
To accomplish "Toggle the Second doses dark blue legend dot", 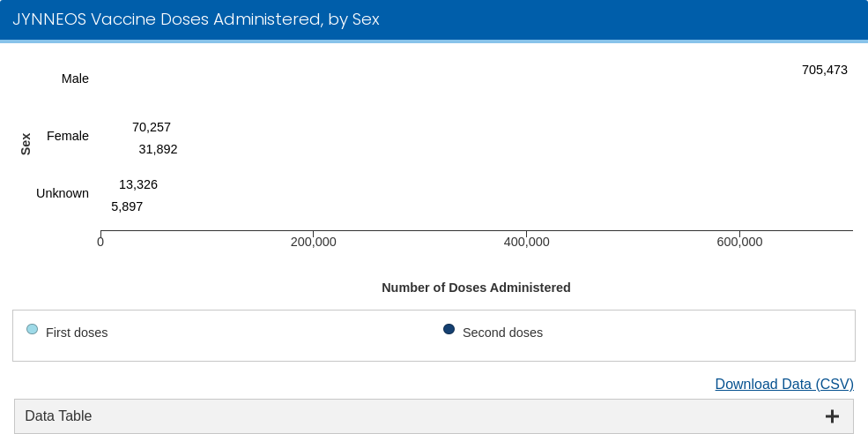I will click(449, 330).
